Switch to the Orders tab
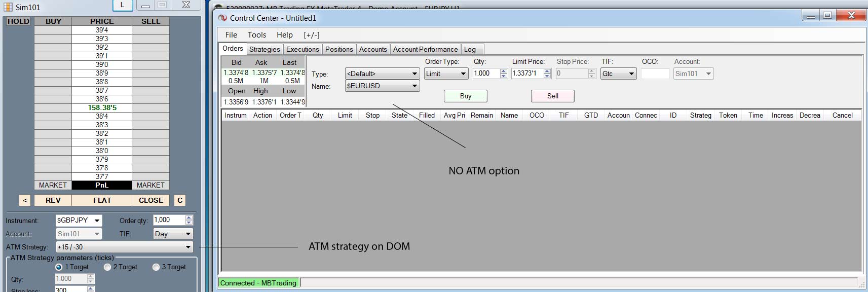 [233, 49]
